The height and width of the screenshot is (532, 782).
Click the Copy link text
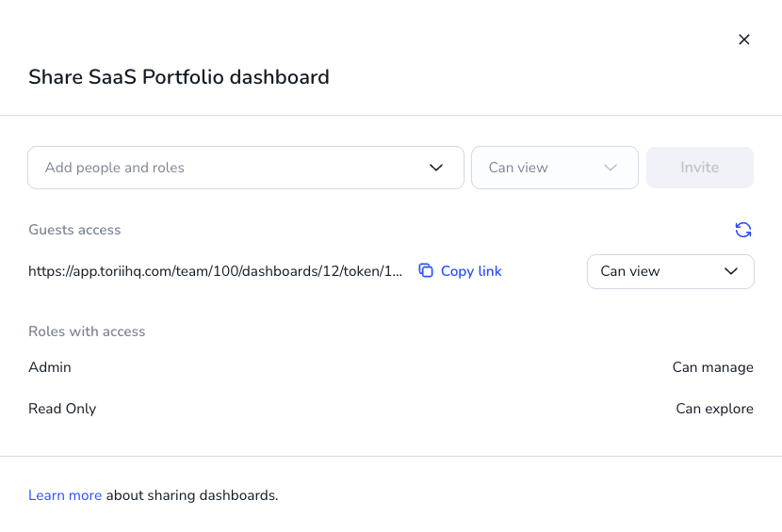[471, 271]
